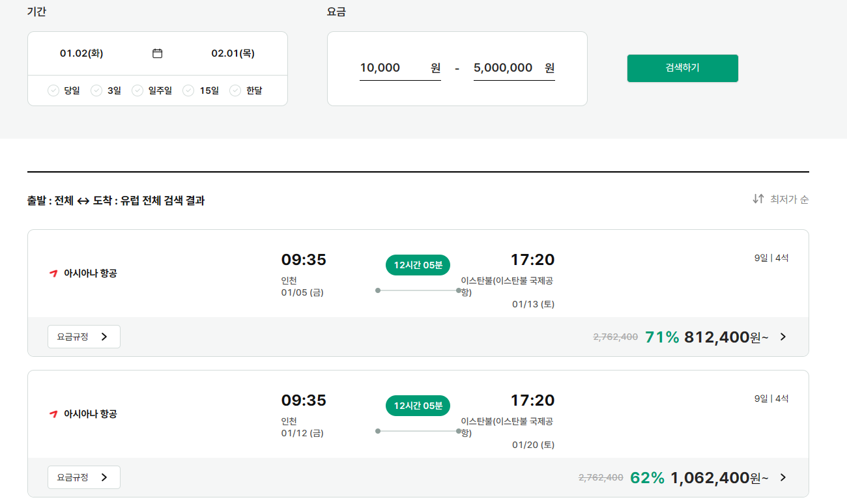The height and width of the screenshot is (504, 847).
Task: Click the sort arrows icon by 최저가 순
Action: pyautogui.click(x=758, y=199)
